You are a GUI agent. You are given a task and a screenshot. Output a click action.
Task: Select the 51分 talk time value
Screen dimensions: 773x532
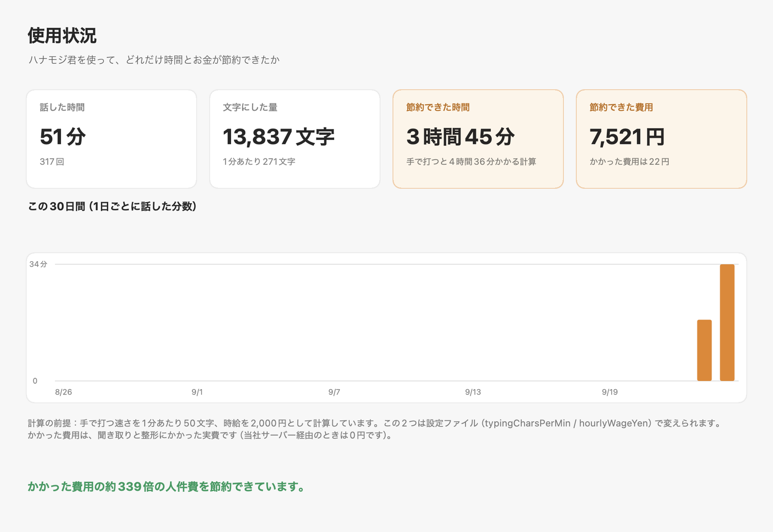pyautogui.click(x=63, y=137)
